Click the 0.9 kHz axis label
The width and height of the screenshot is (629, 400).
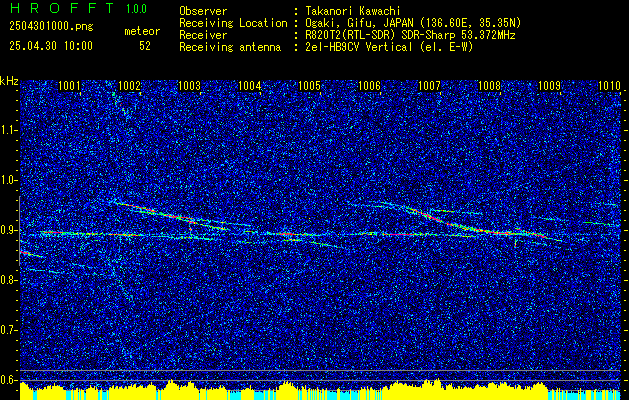coord(8,230)
